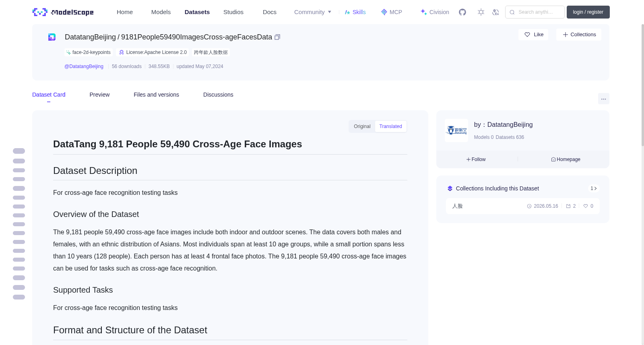Expand collections count chevron

(594, 188)
